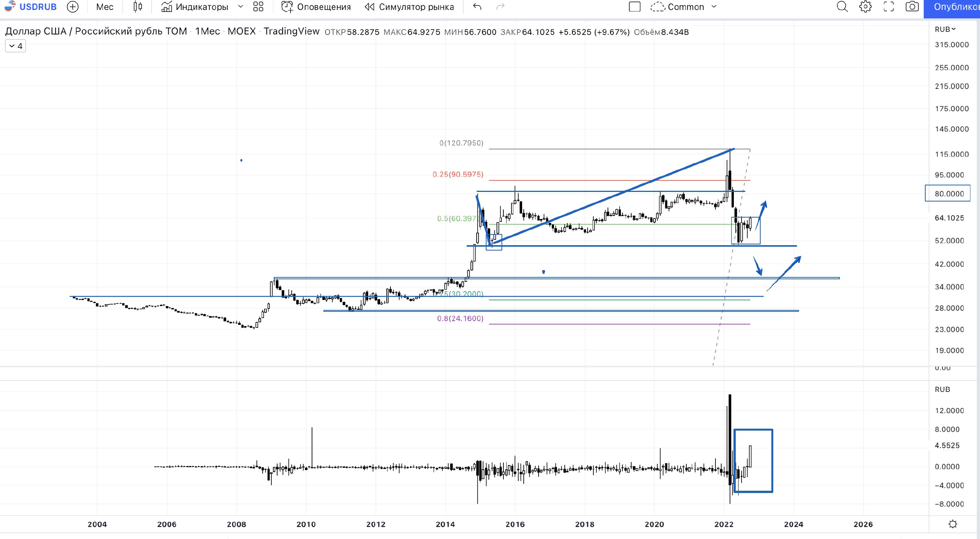
Task: Select the 315.0000 top price scale label
Action: click(x=952, y=45)
